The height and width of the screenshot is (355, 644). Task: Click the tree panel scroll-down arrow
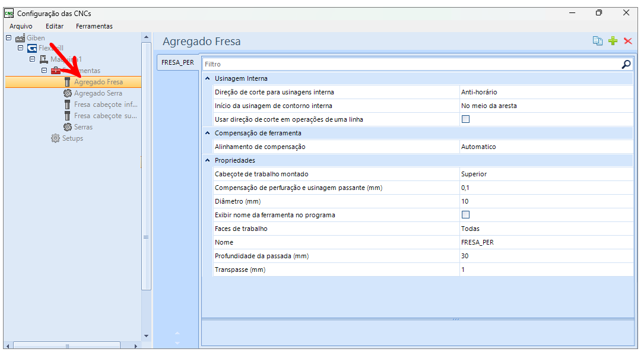(146, 336)
